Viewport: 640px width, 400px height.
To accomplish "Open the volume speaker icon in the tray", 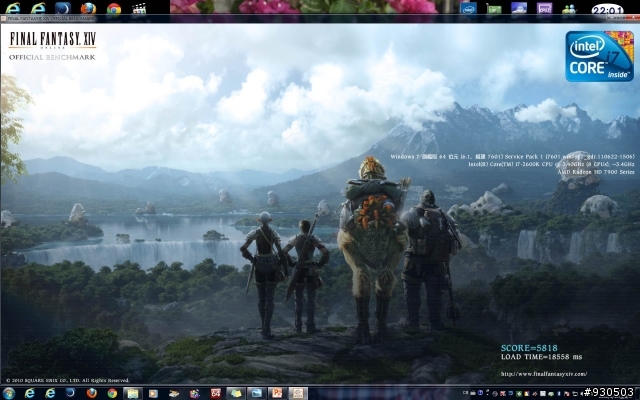I will coord(582,393).
